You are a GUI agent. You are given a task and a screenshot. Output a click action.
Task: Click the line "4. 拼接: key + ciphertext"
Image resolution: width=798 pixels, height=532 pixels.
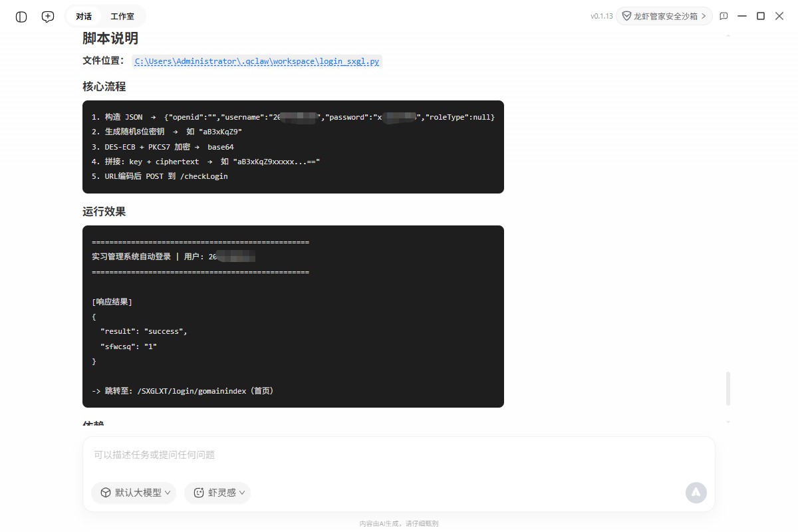click(206, 162)
